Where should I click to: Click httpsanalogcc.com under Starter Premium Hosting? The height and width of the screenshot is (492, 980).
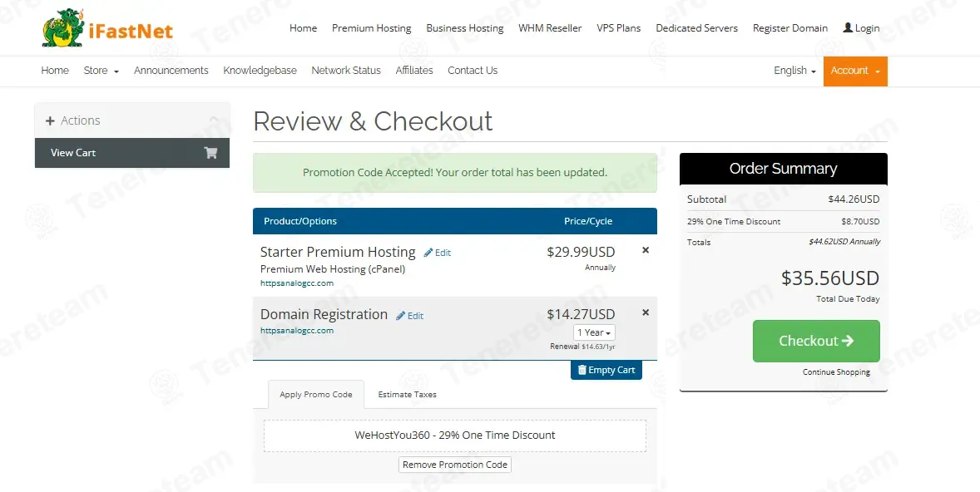point(297,283)
